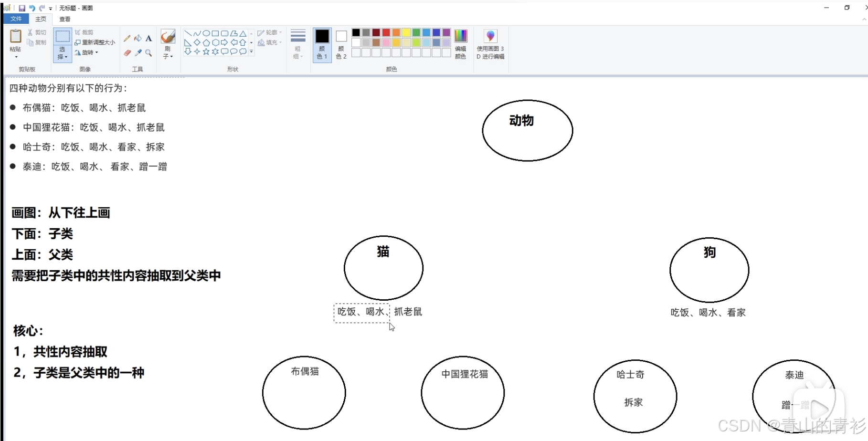Viewport: 868px width, 441px height.
Task: Select the Down arrow shape
Action: pos(188,52)
